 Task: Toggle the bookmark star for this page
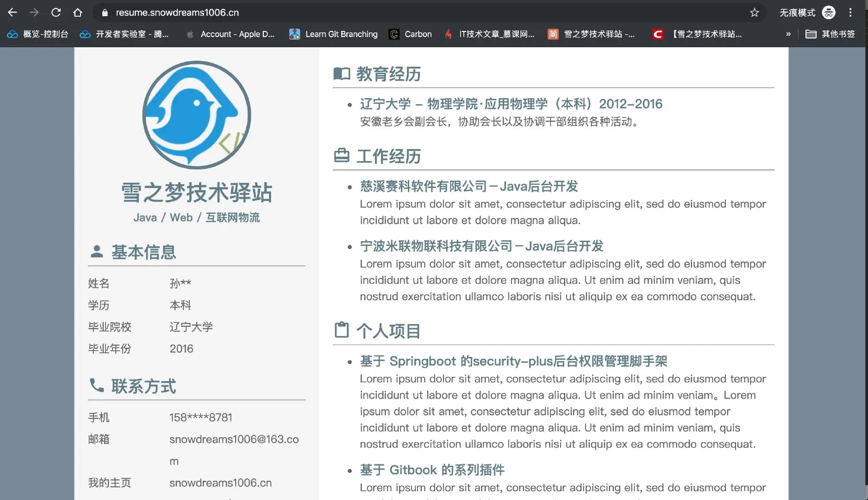point(755,12)
